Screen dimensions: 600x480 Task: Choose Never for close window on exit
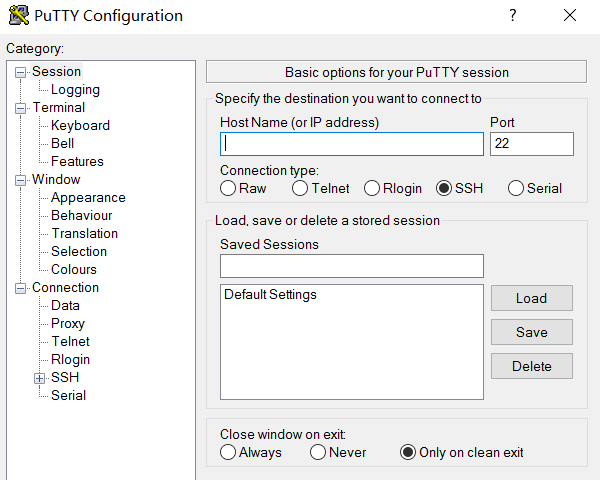click(x=318, y=452)
